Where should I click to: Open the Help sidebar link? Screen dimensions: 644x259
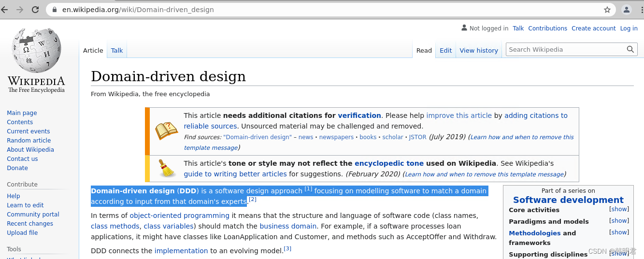(14, 196)
